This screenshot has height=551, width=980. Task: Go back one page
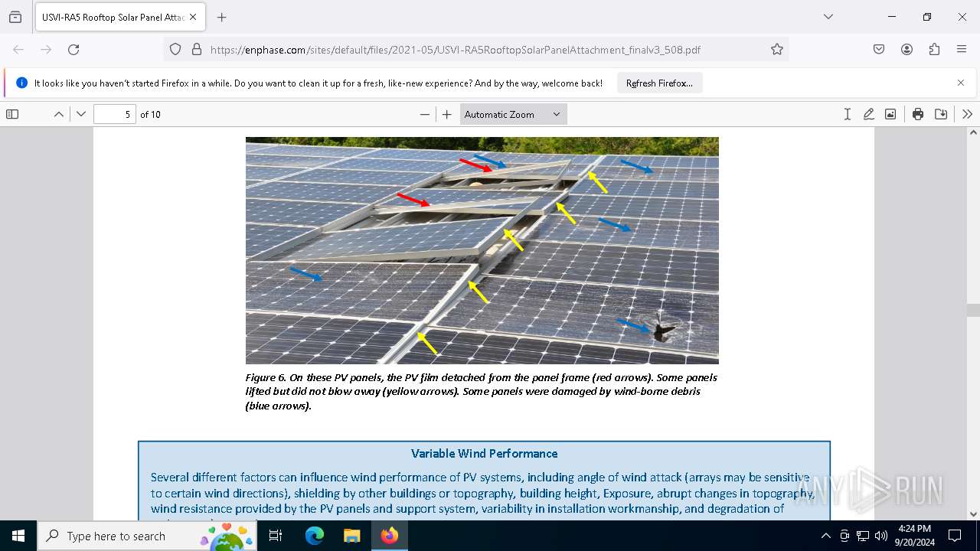coord(18,49)
